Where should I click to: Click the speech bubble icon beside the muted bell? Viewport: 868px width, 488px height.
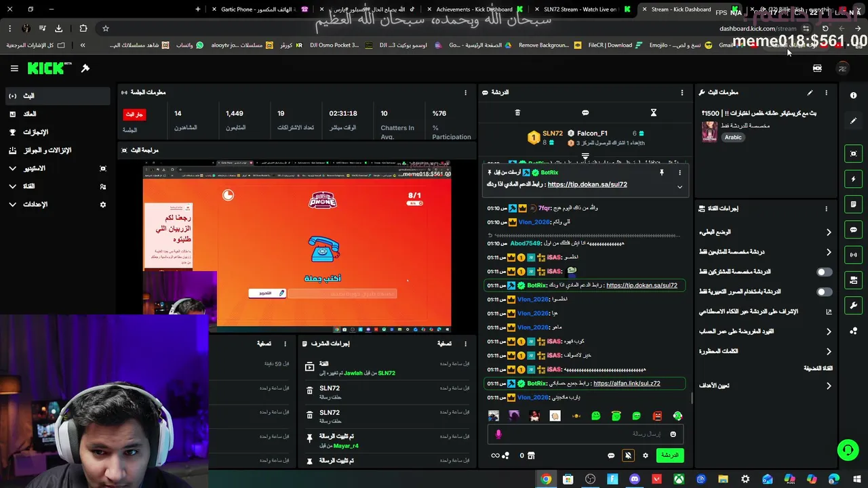pos(611,455)
